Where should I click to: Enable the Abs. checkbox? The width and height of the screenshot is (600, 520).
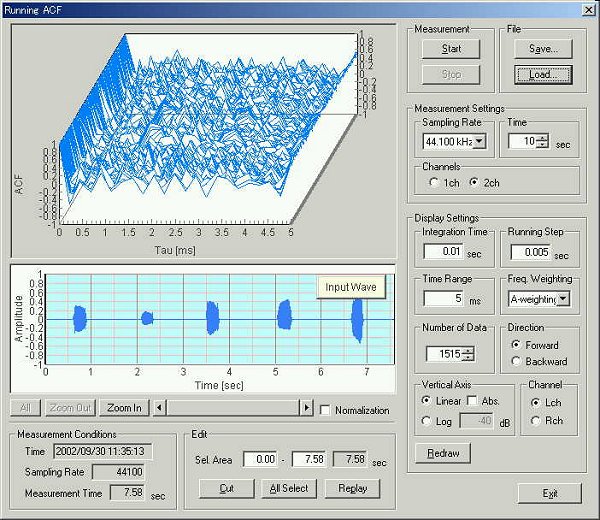point(472,402)
